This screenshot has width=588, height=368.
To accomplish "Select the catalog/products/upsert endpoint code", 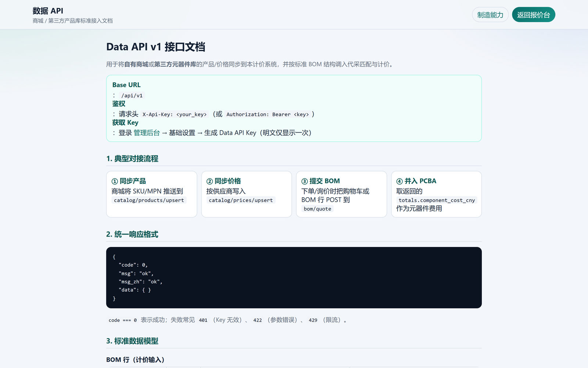I will click(149, 200).
